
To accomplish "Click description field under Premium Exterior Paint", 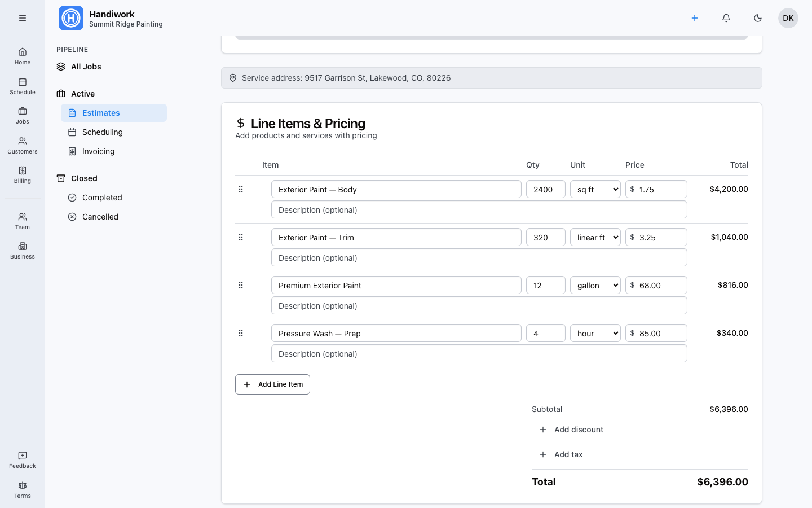I will click(x=479, y=305).
